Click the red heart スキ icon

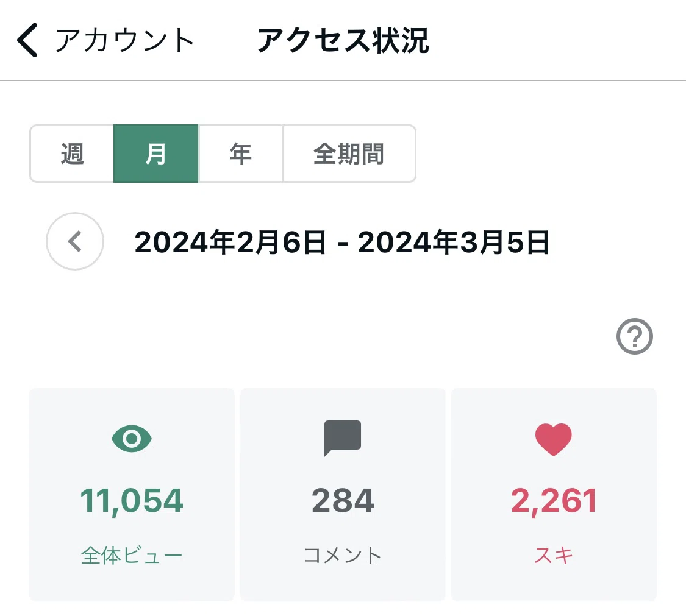pyautogui.click(x=554, y=439)
